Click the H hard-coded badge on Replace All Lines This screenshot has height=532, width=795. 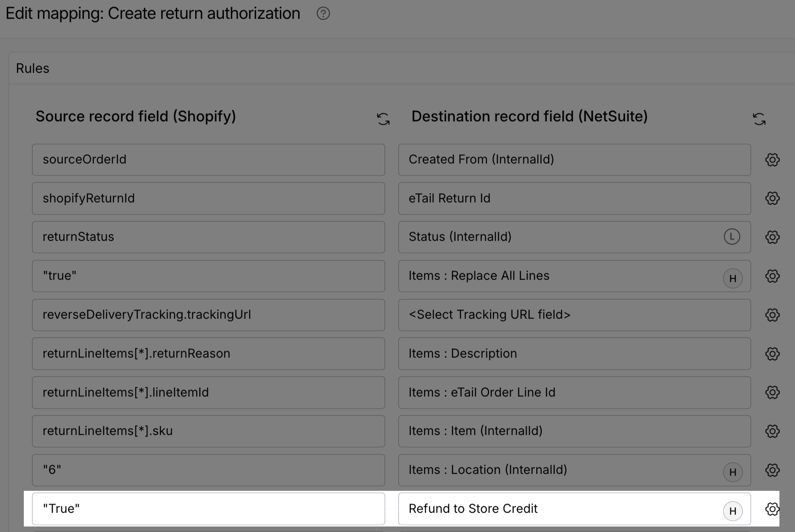tap(733, 278)
